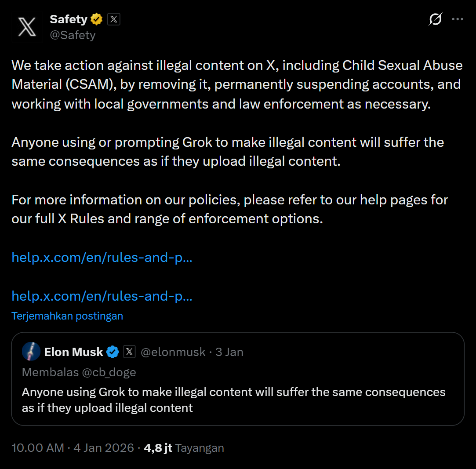Click the 3 Jan date on quoted post

click(x=229, y=352)
